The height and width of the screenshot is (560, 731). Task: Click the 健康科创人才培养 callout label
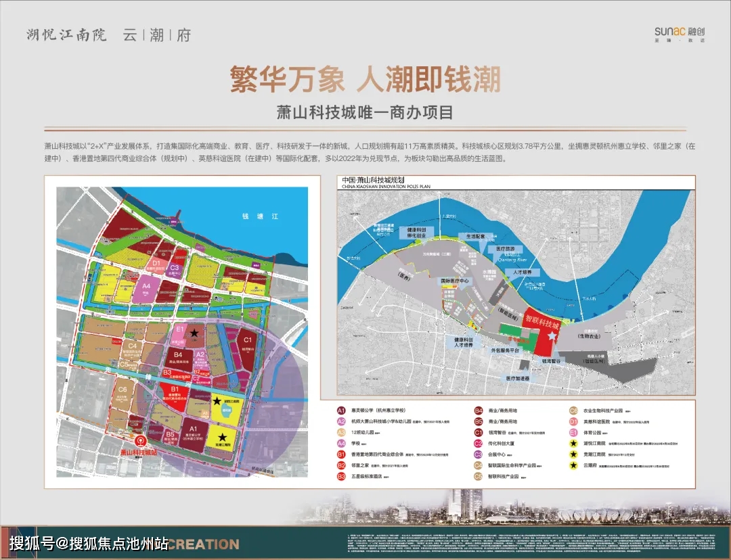[x=464, y=342]
